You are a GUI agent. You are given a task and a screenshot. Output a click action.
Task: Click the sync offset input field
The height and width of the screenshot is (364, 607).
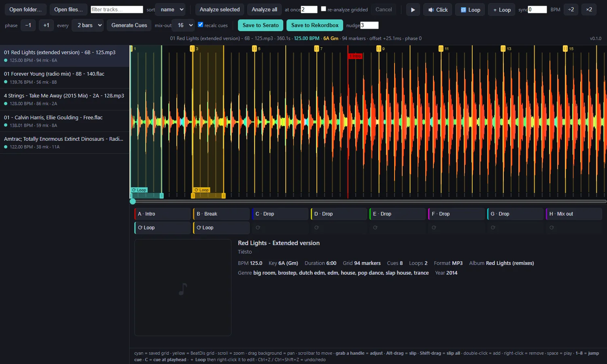[x=537, y=9]
